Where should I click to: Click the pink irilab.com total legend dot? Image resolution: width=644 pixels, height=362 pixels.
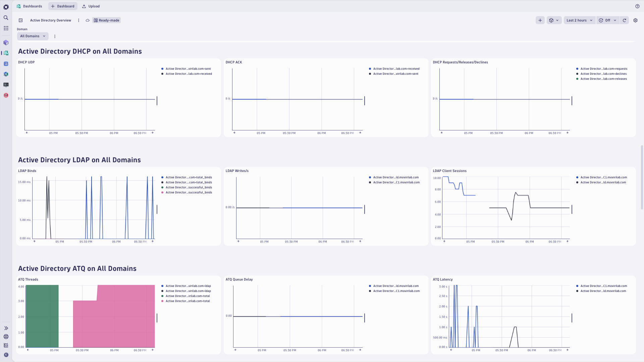coord(162,301)
